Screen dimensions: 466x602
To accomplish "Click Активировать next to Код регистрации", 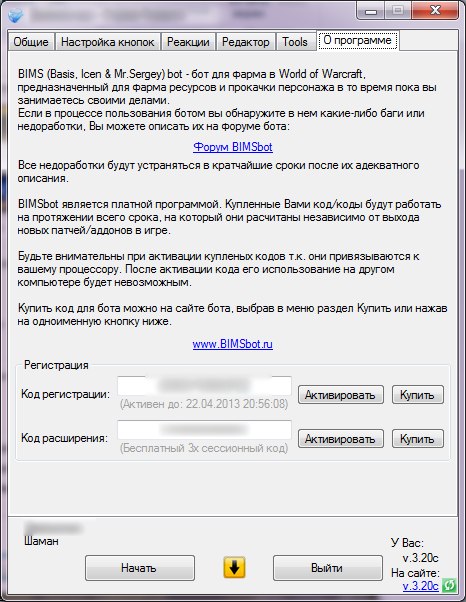I will [340, 395].
